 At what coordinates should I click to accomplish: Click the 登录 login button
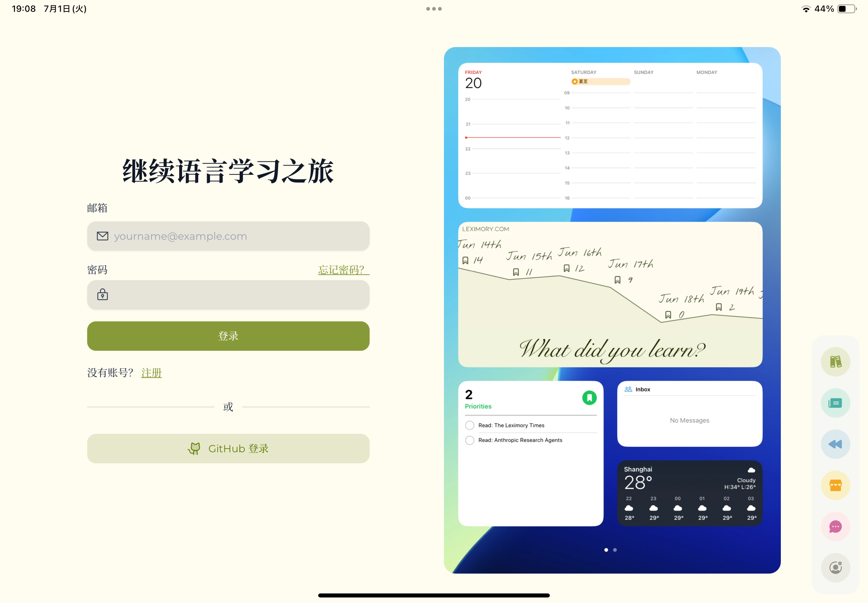pyautogui.click(x=228, y=336)
